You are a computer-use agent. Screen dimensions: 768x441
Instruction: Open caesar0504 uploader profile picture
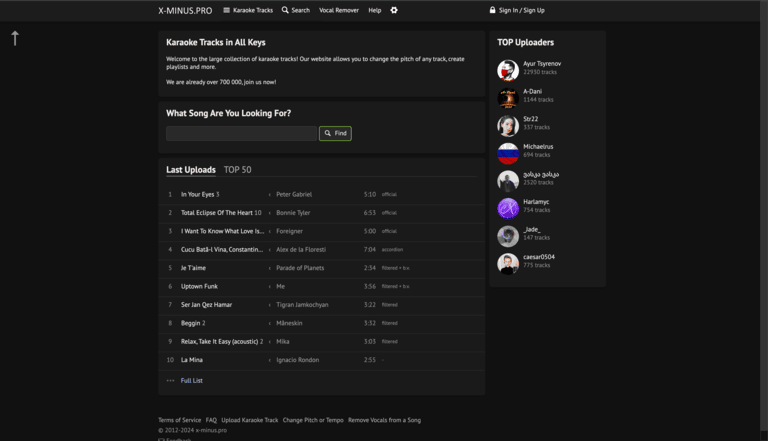pyautogui.click(x=508, y=263)
